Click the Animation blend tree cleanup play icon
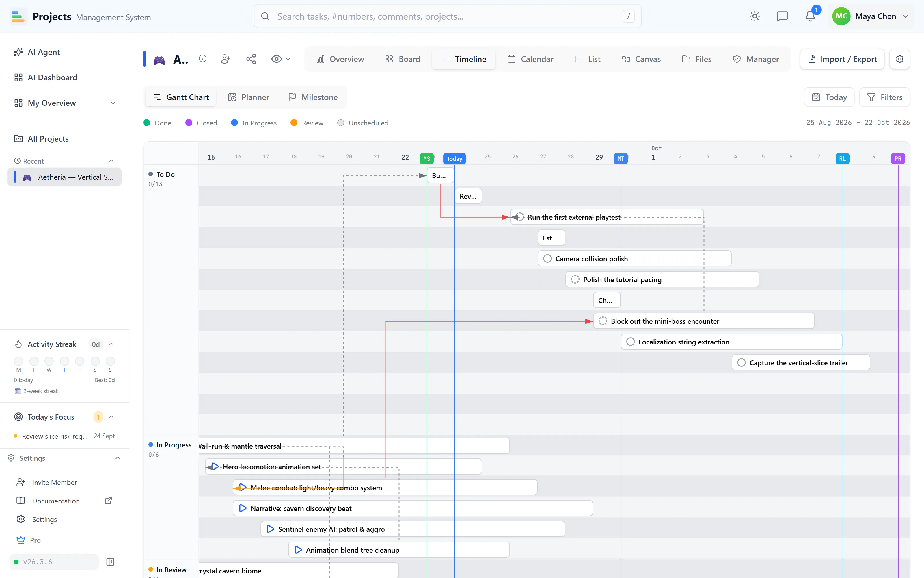The width and height of the screenshot is (924, 578). [x=298, y=550]
